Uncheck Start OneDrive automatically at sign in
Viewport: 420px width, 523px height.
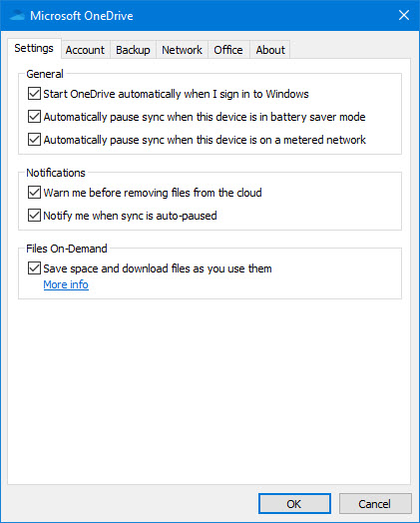tap(34, 94)
